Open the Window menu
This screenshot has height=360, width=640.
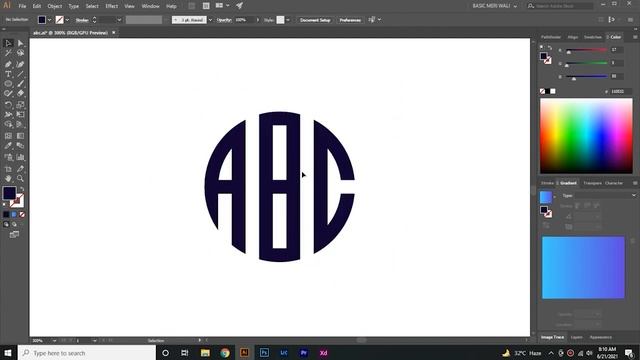150,6
